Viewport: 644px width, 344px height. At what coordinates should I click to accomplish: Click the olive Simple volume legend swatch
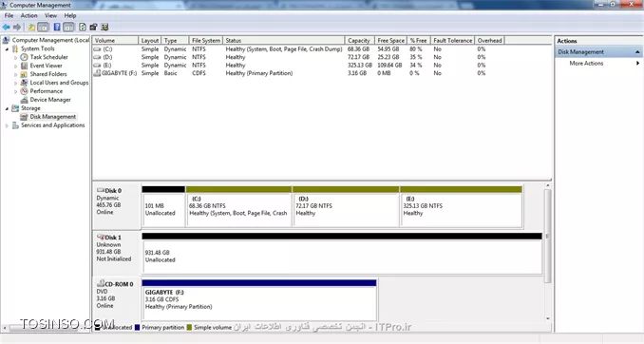[189, 328]
